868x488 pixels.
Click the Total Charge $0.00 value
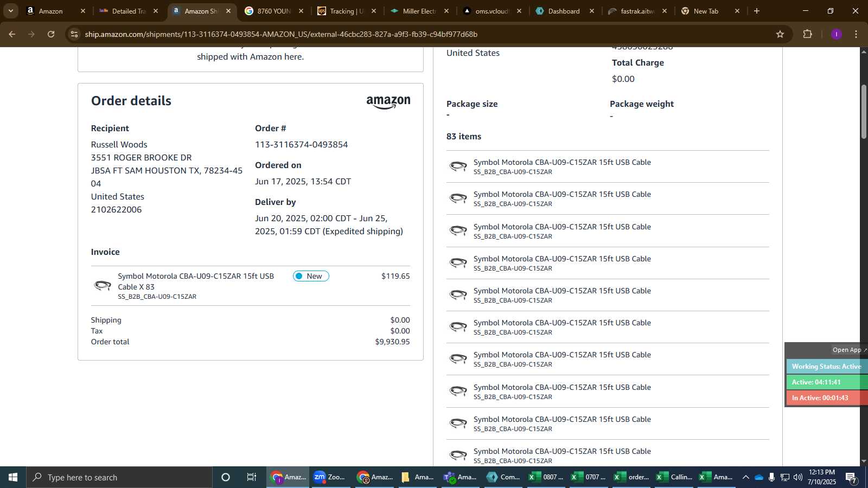click(623, 79)
